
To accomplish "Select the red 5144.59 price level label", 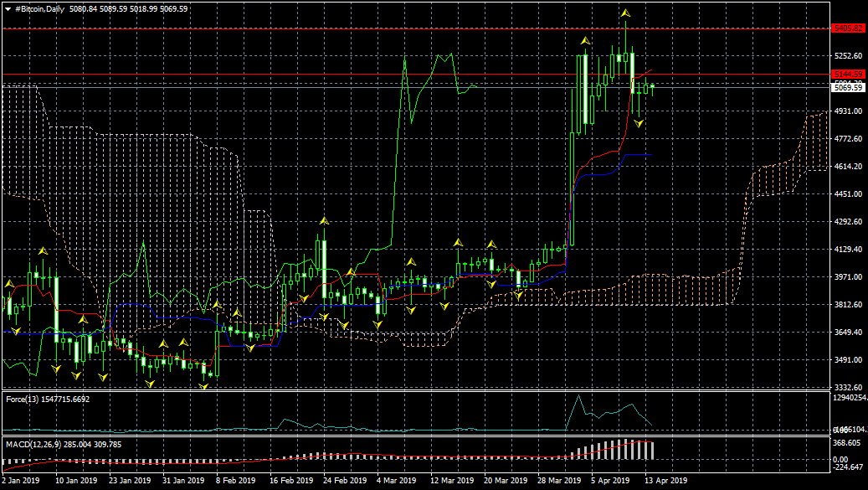I will tap(848, 75).
